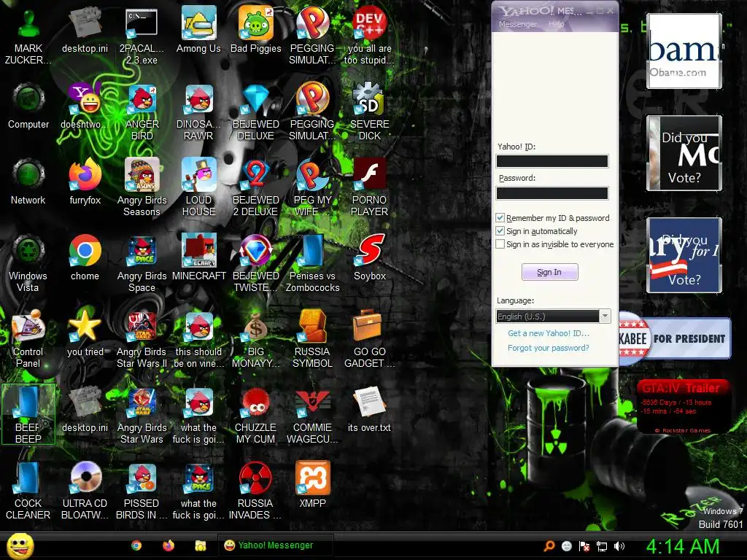
Task: Click the Obama.com sidebar gadget
Action: pos(684,51)
